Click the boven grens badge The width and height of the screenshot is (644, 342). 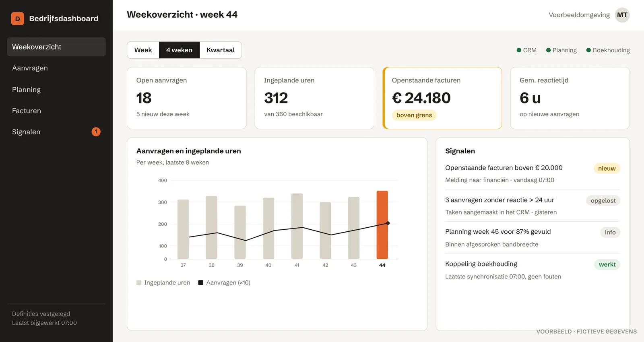[414, 115]
